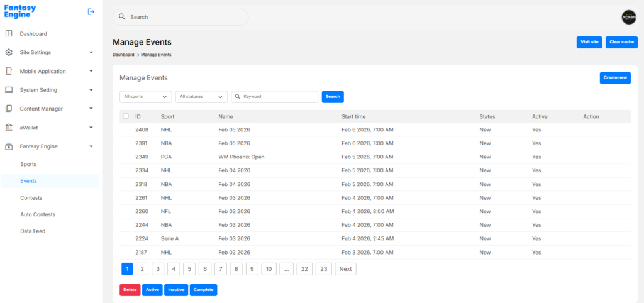Open the admin avatar profile menu
Screen dimensions: 644x303
click(628, 18)
